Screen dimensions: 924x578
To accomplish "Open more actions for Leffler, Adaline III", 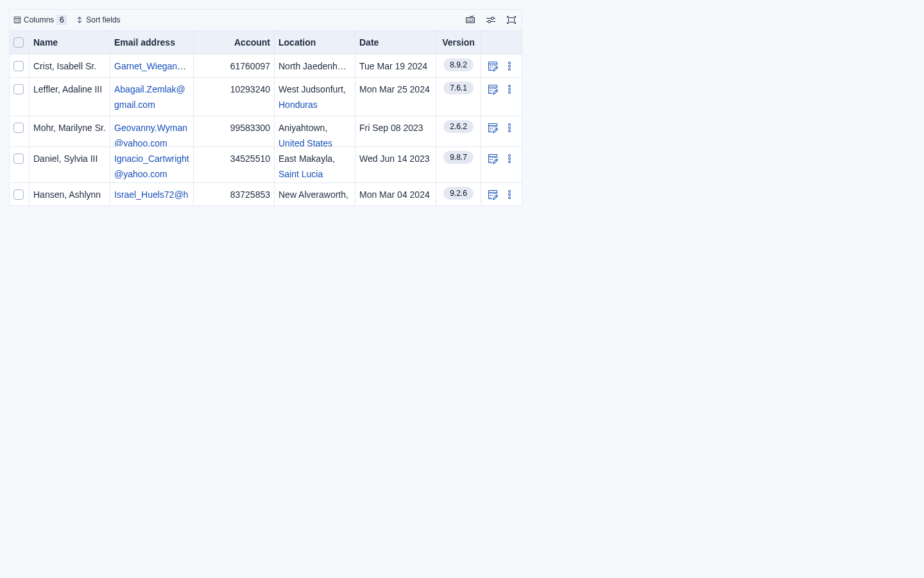I will (x=509, y=89).
